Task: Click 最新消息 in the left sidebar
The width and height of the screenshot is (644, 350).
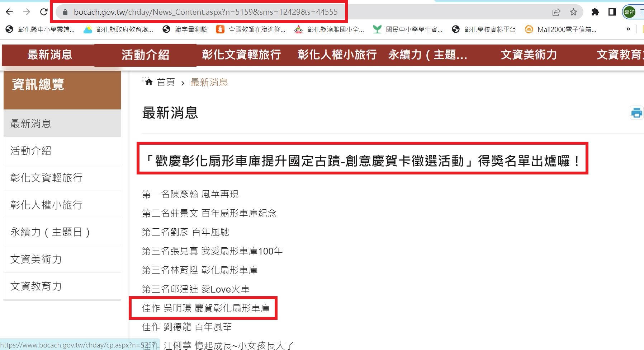Action: point(31,123)
